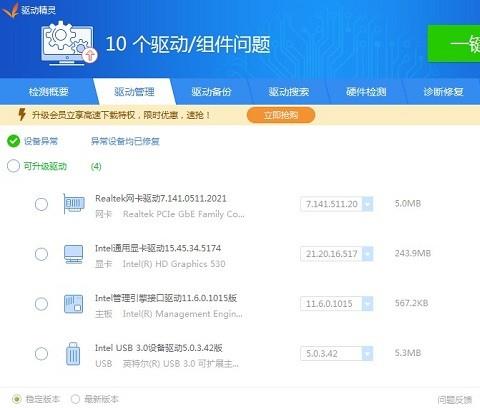
Task: Click the 可升级驱动 label
Action: (45, 166)
